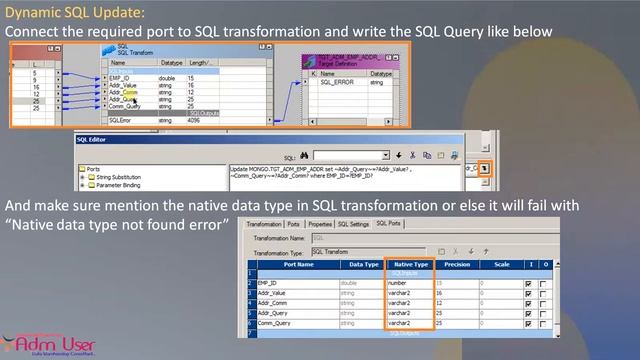Select the SQL Ports tab
Viewport: 640px width, 360px height.
[388, 223]
